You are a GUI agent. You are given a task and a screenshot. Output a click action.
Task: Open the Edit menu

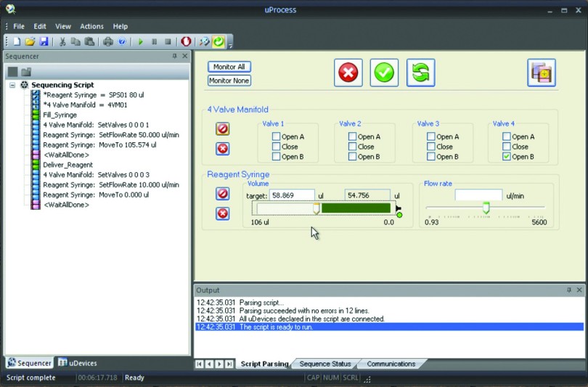tap(40, 26)
